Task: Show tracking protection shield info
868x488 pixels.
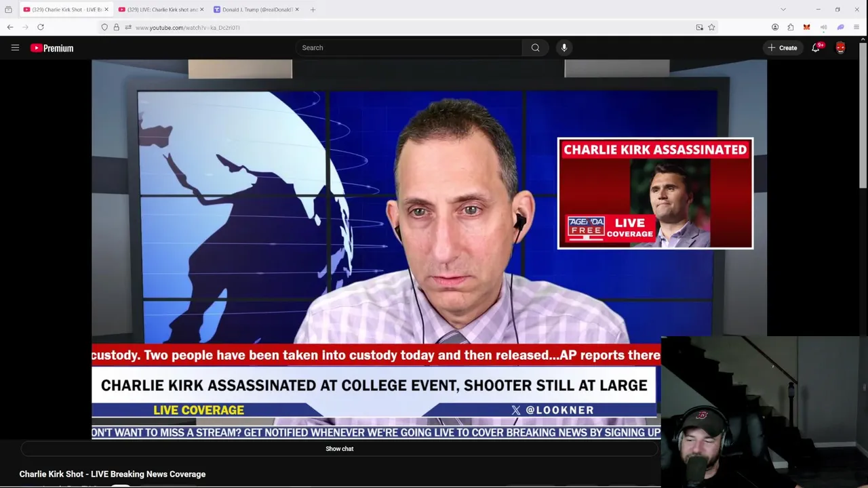Action: tap(104, 27)
